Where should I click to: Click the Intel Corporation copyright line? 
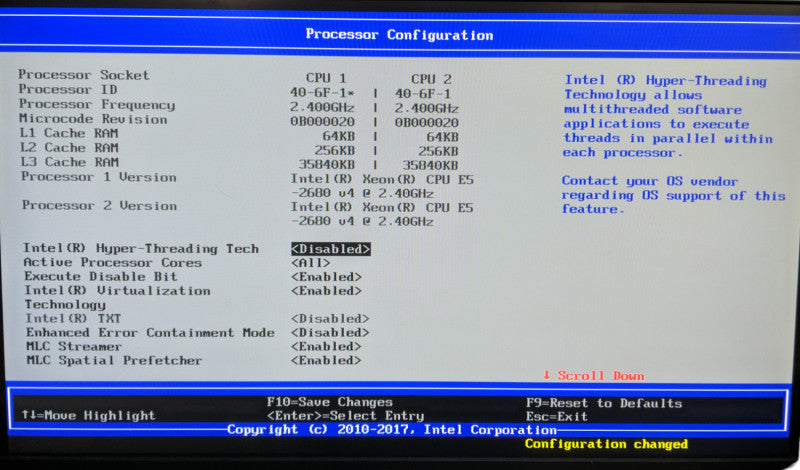391,430
